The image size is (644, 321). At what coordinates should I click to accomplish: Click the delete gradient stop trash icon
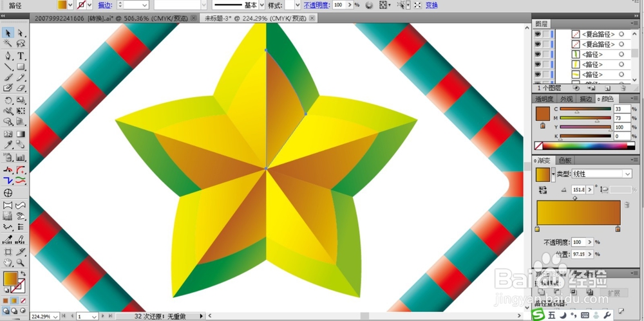point(627,204)
